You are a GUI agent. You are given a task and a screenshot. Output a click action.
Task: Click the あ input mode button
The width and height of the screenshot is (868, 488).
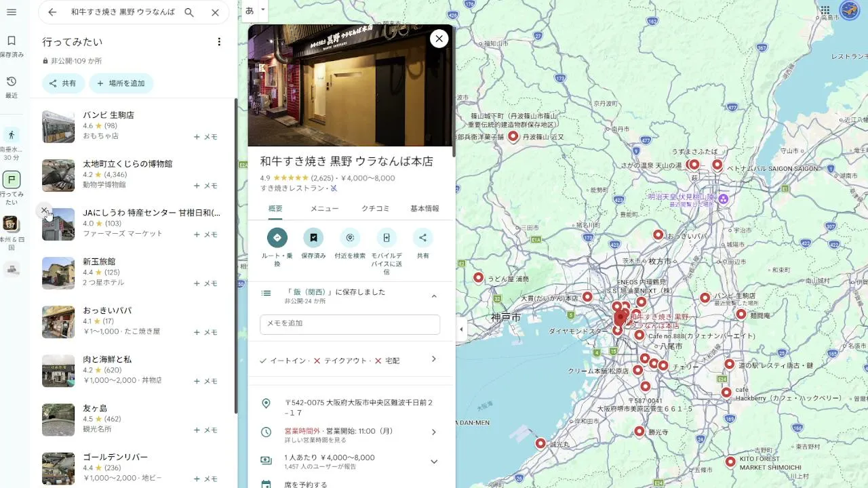(x=250, y=10)
